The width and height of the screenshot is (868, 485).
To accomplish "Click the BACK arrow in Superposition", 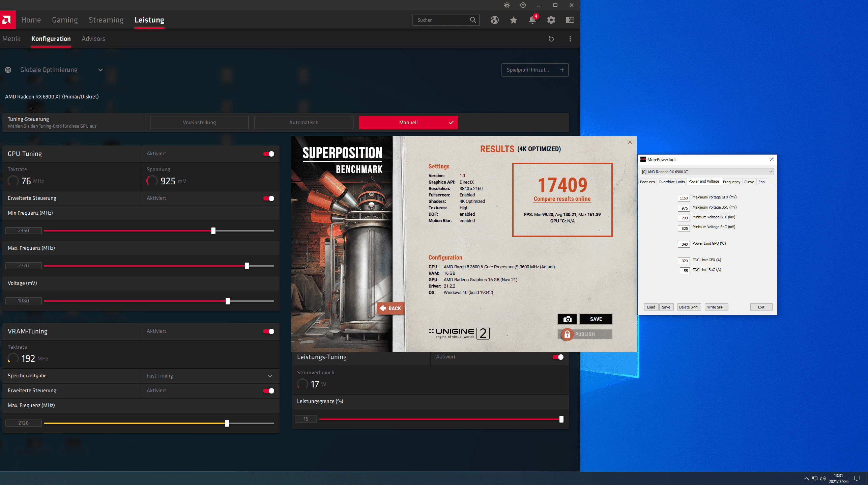I will click(390, 308).
